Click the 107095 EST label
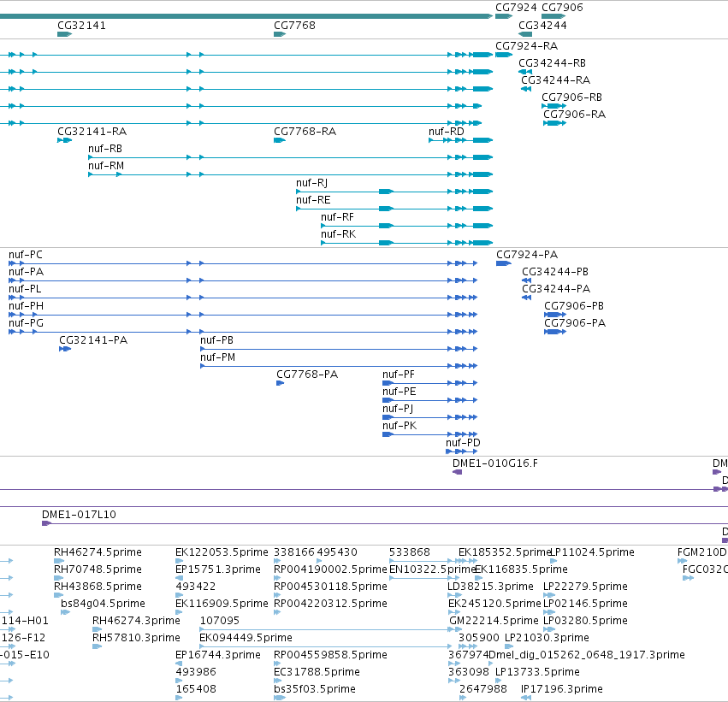 click(x=220, y=621)
